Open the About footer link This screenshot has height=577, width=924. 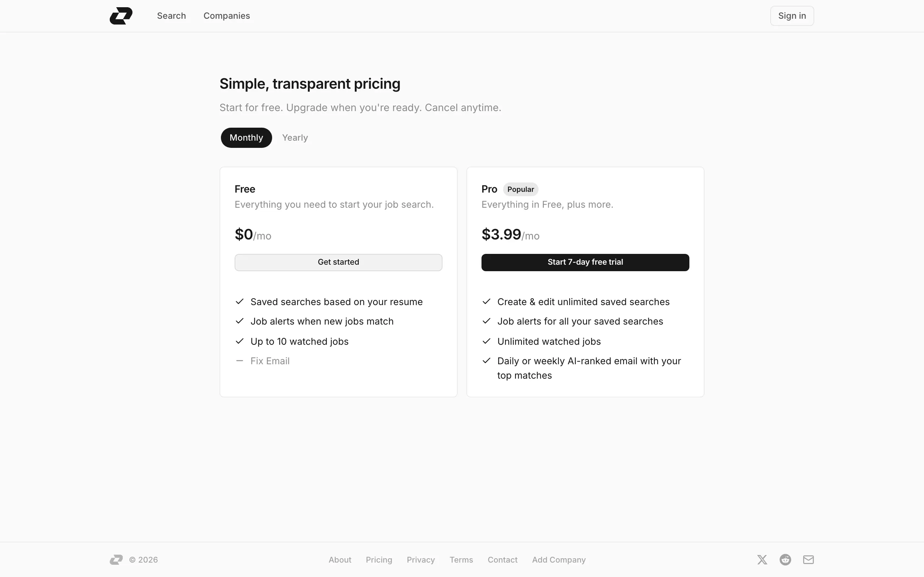point(340,559)
